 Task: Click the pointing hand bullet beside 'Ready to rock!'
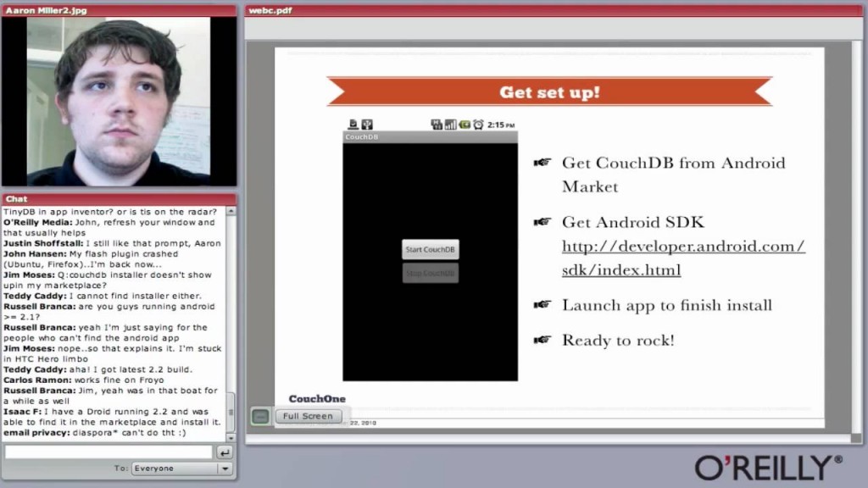pyautogui.click(x=542, y=340)
